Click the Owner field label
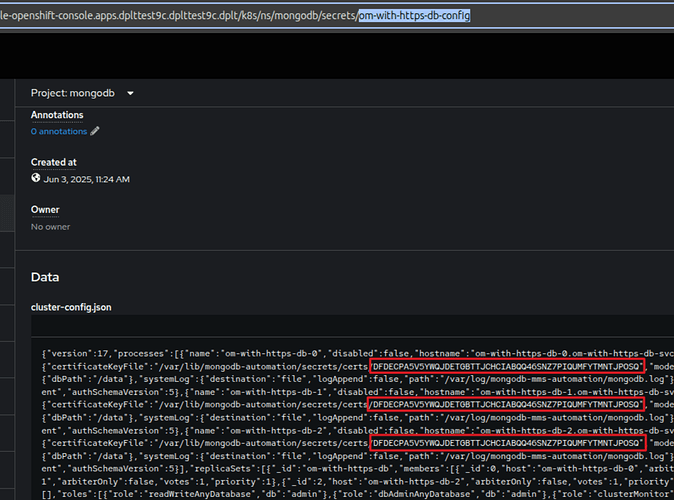Viewport: 674px width, 500px height. point(45,210)
